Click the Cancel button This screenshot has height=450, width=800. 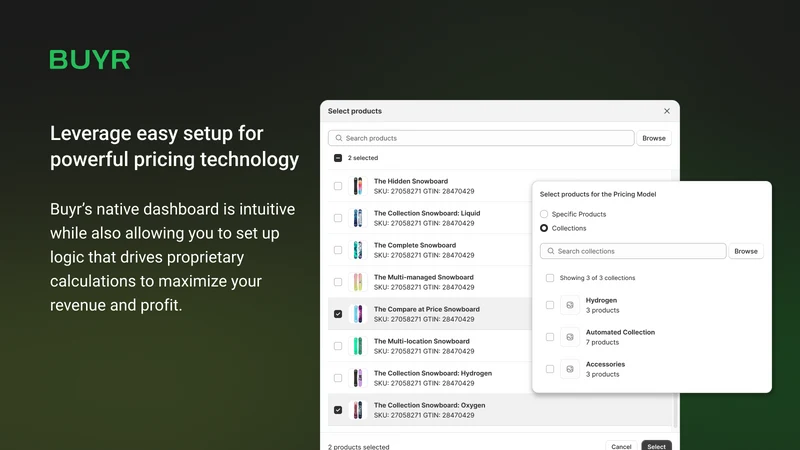tap(621, 446)
